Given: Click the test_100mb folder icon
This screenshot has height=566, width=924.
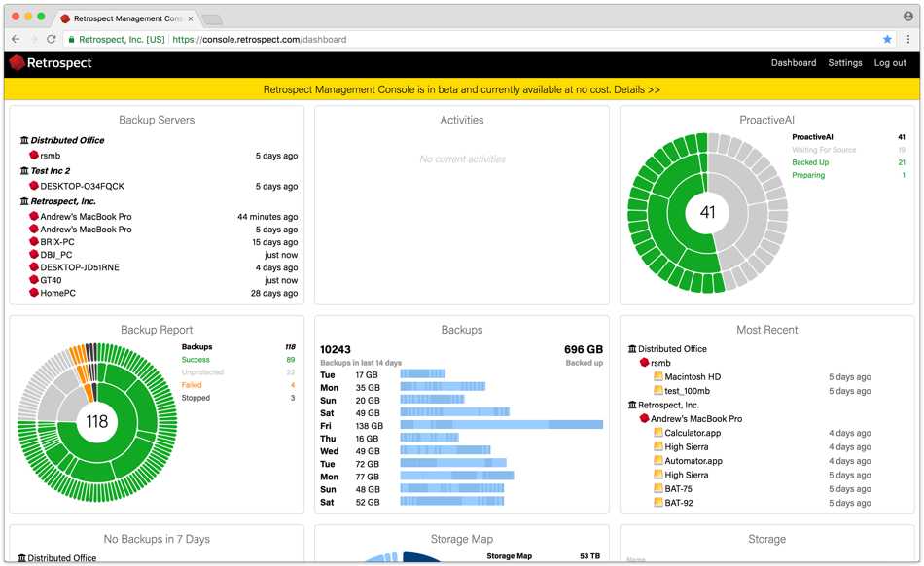Looking at the screenshot, I should (658, 391).
